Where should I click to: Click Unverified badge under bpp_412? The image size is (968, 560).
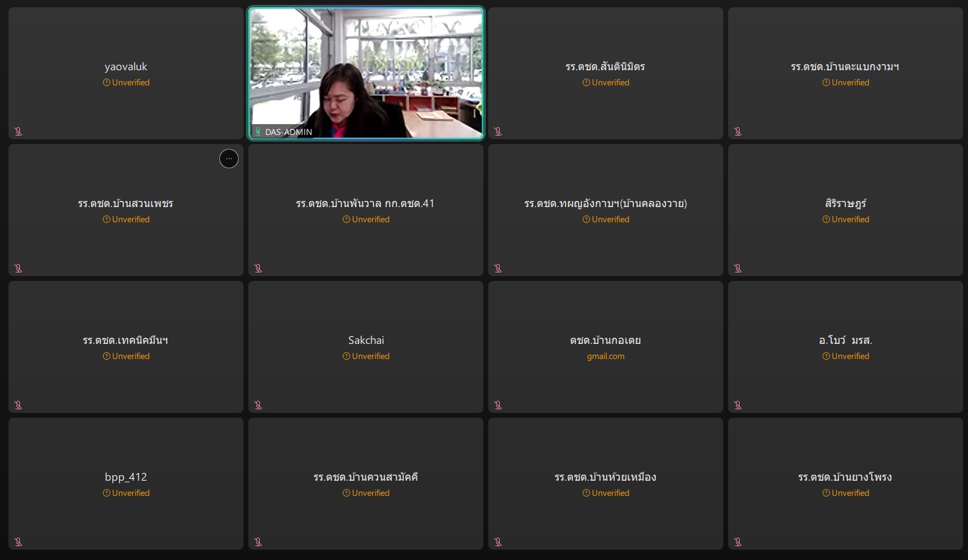[126, 493]
